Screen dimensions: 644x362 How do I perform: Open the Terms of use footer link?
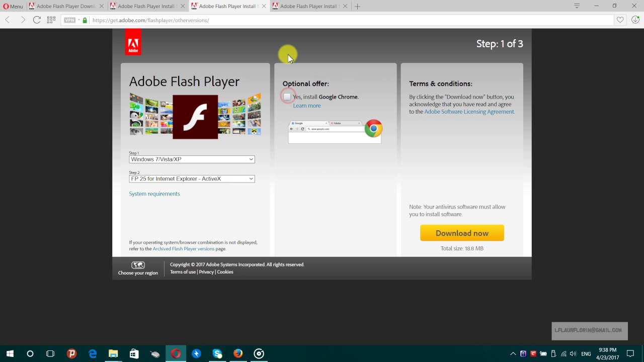click(x=183, y=272)
